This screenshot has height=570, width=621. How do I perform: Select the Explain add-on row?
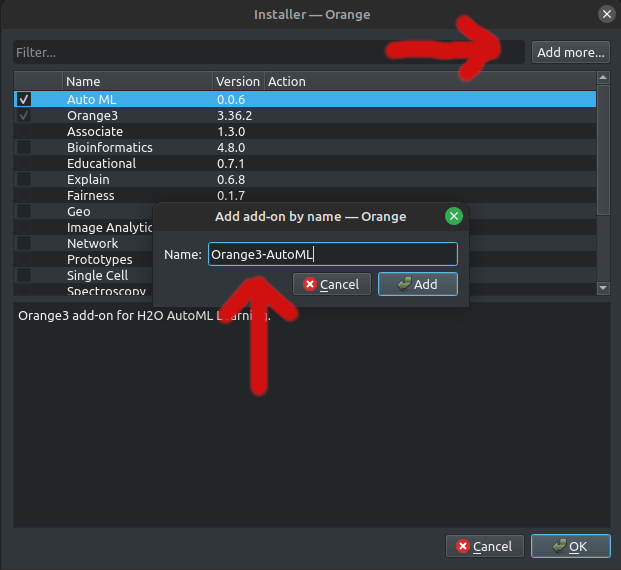(305, 179)
